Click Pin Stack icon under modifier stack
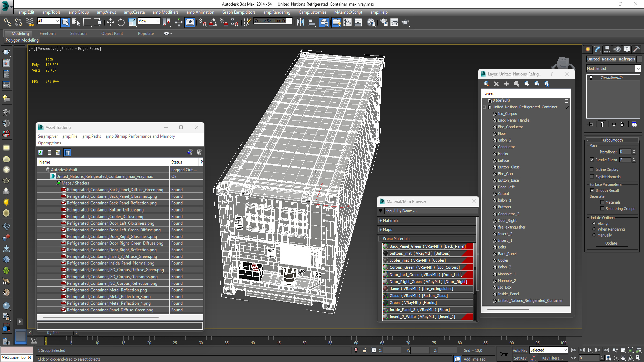Viewport: 644px width, 362px height. [591, 124]
